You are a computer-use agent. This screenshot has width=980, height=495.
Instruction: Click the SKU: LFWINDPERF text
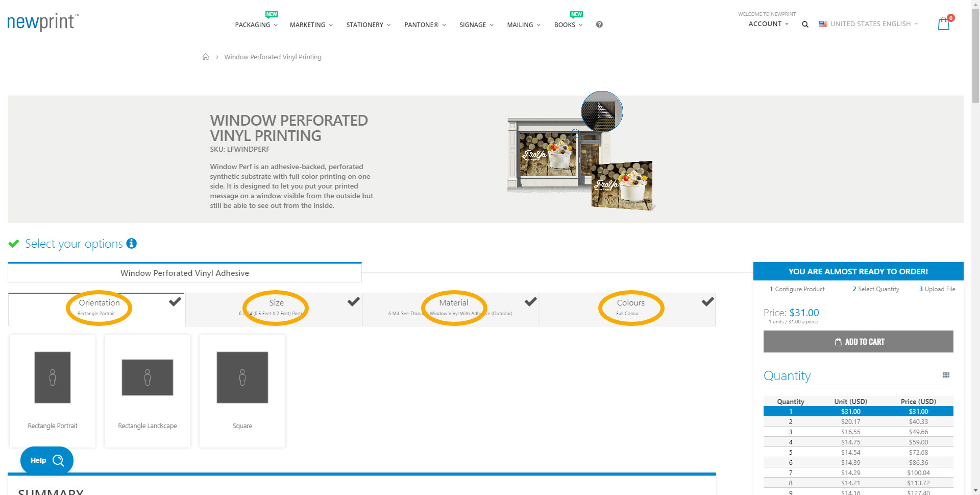point(239,149)
